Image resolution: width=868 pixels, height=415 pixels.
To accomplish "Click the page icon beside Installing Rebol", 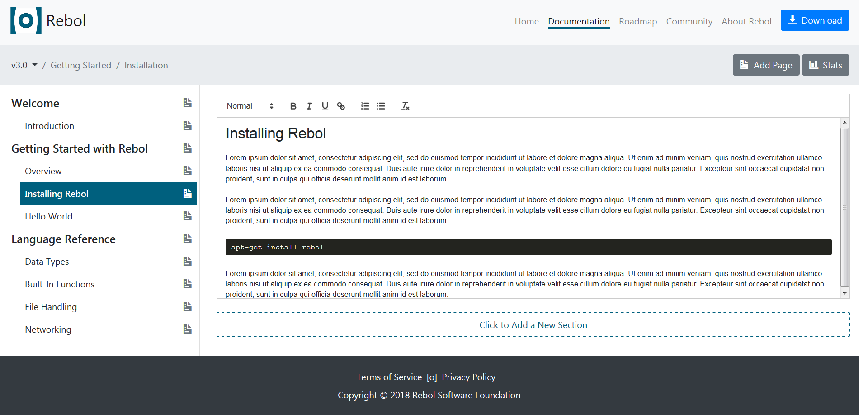I will [x=188, y=193].
